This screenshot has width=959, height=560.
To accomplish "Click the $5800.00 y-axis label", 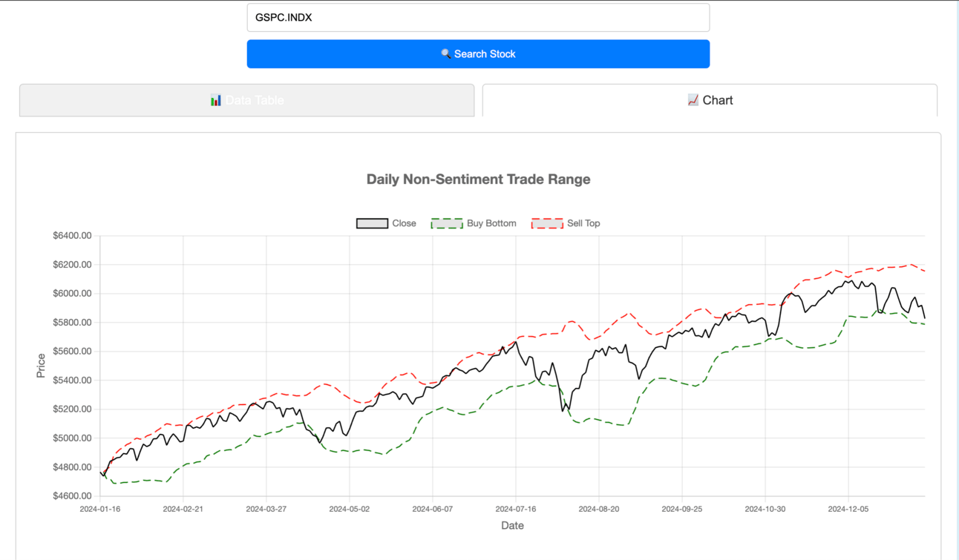I will coord(72,323).
